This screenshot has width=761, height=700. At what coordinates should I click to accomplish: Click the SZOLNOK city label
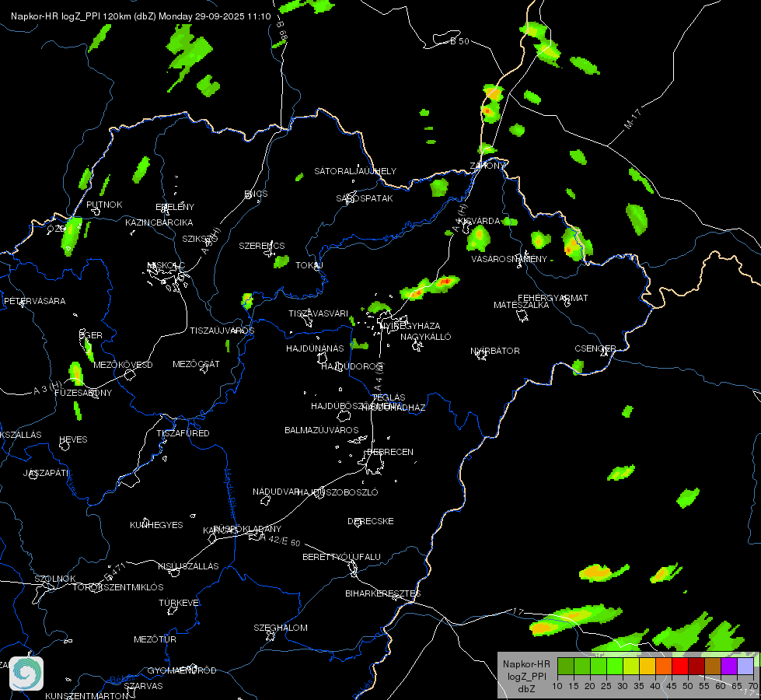pyautogui.click(x=55, y=579)
